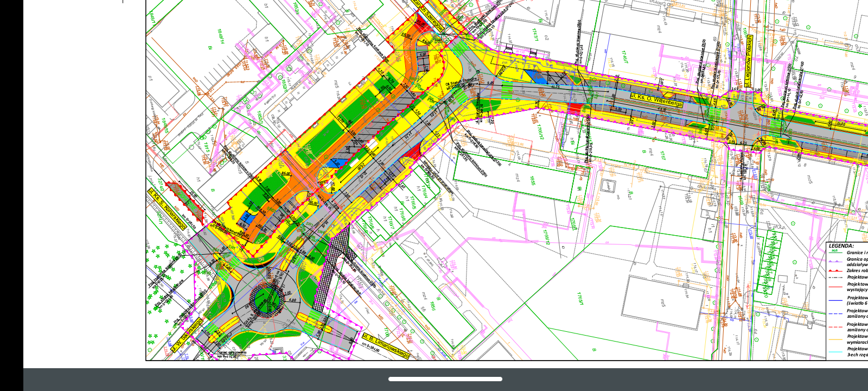Click the ul. B. Limanowskiego street label
The image size is (868, 391).
point(385,345)
